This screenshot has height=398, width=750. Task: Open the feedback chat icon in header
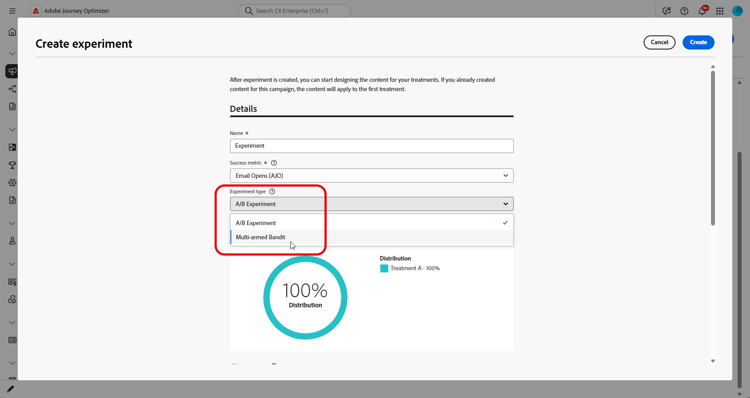click(666, 11)
